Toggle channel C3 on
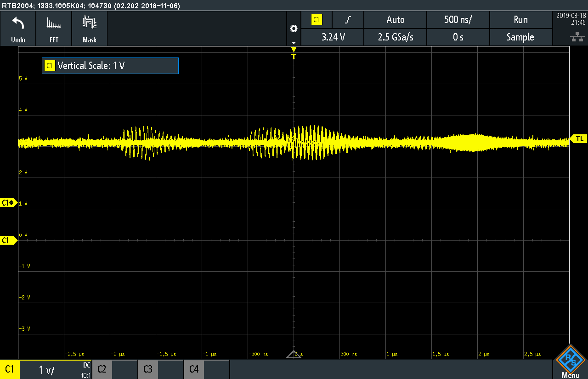 pos(148,369)
